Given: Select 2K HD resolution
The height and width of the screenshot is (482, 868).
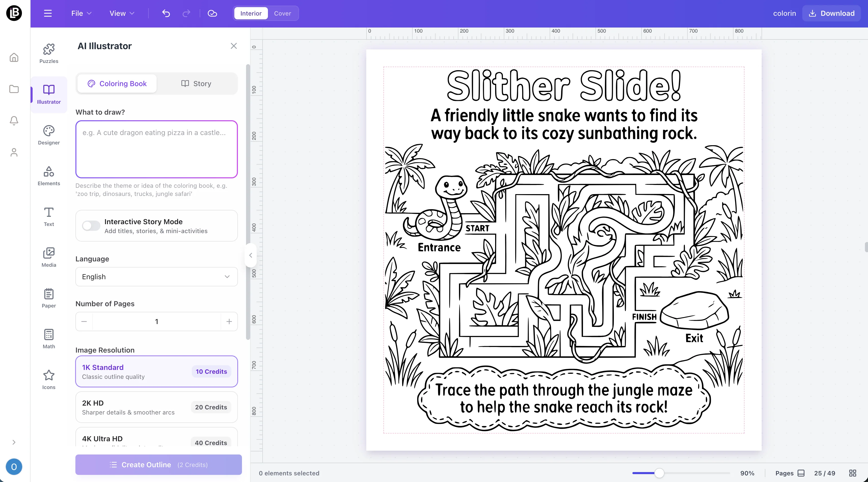Looking at the screenshot, I should (x=156, y=407).
